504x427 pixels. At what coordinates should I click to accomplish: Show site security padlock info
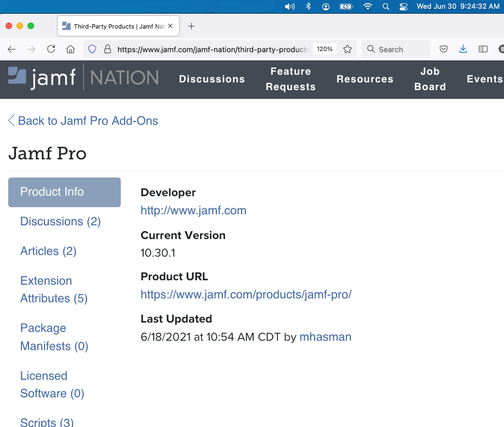pyautogui.click(x=108, y=49)
